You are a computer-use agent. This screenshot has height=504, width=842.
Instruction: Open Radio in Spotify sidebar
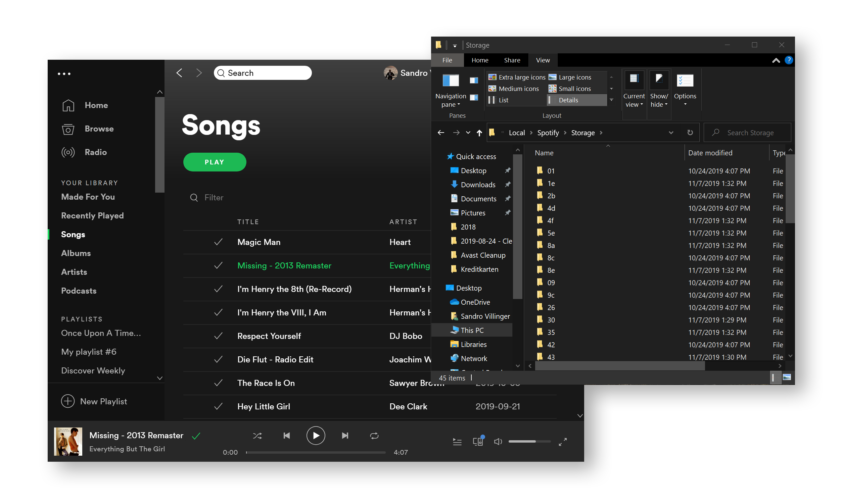tap(84, 152)
